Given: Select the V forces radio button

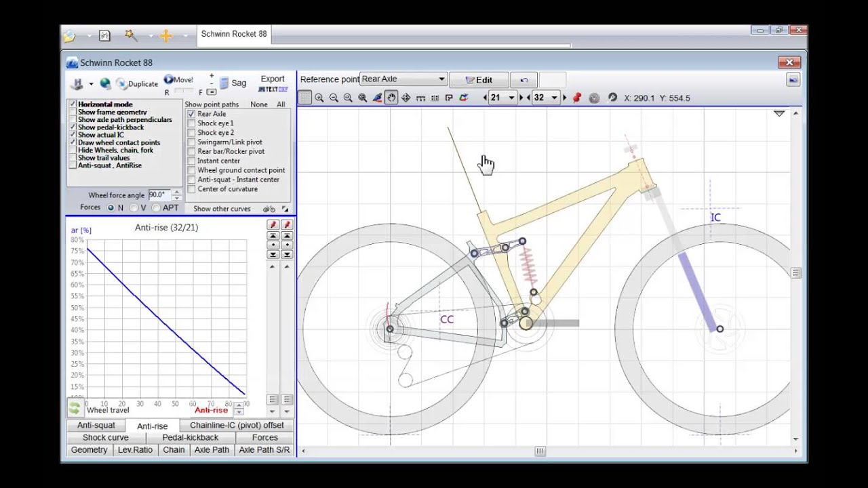Looking at the screenshot, I should click(134, 208).
